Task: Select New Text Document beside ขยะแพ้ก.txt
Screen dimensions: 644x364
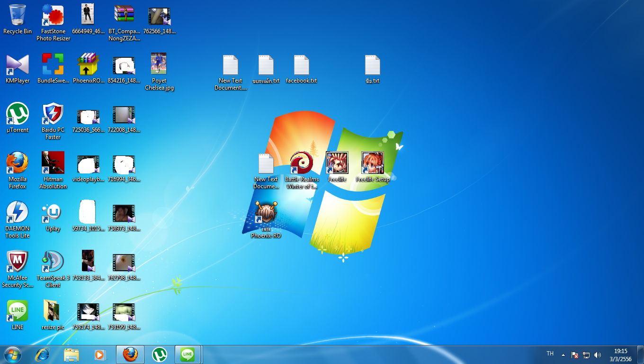Action: point(231,72)
